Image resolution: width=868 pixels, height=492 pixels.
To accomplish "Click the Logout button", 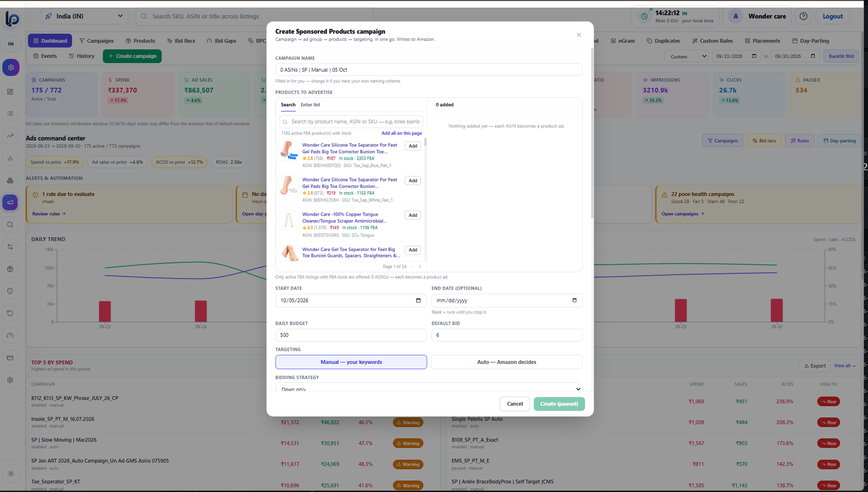I will 833,16.
